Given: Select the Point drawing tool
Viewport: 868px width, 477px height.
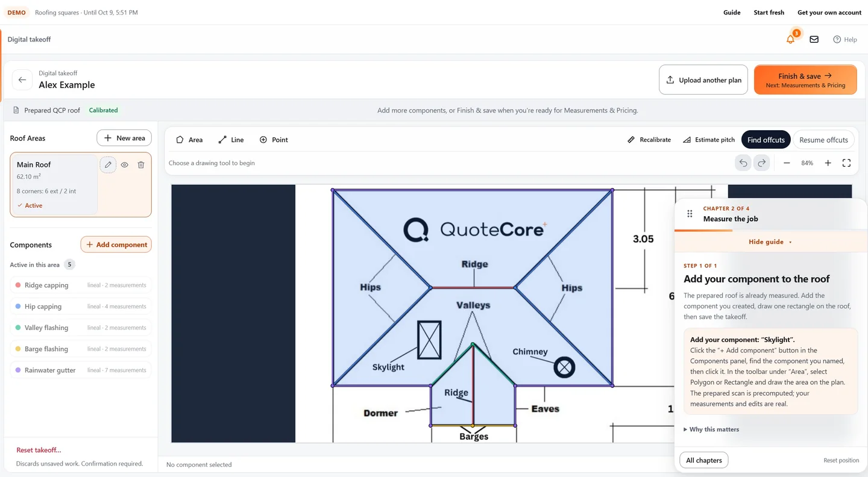Looking at the screenshot, I should coord(274,140).
